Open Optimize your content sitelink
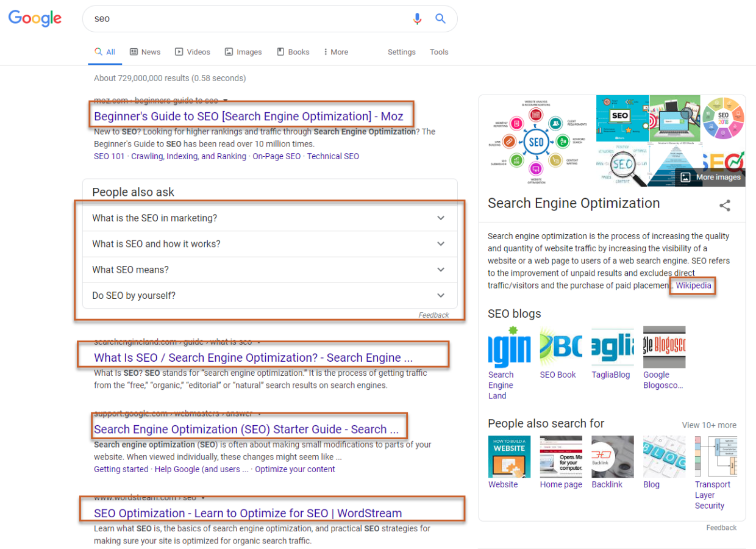This screenshot has width=756, height=549. [295, 469]
